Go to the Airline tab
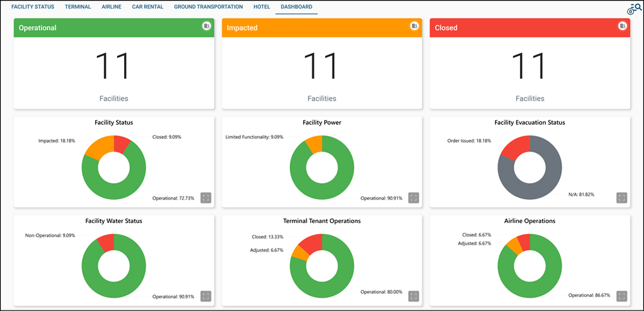This screenshot has height=311, width=644. (111, 7)
